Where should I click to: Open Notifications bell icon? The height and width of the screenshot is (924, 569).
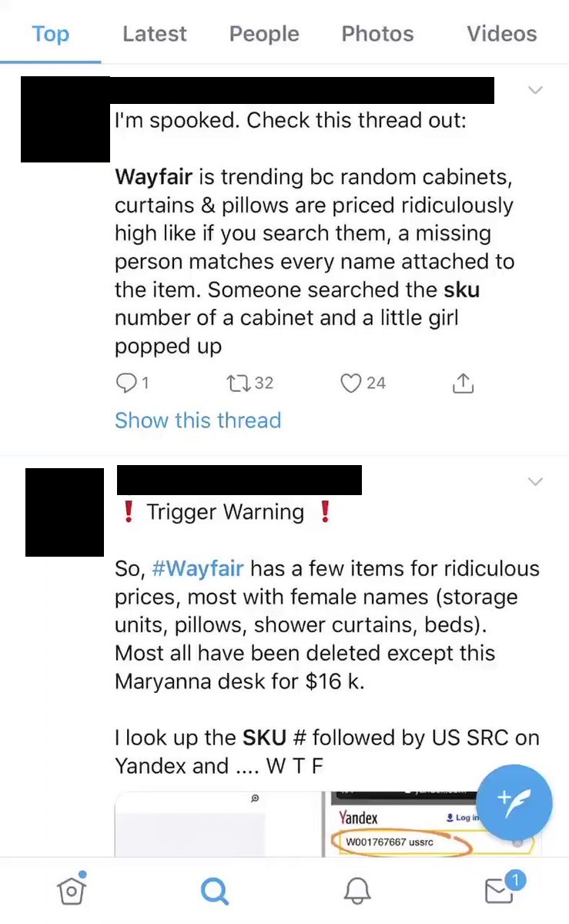click(x=356, y=891)
